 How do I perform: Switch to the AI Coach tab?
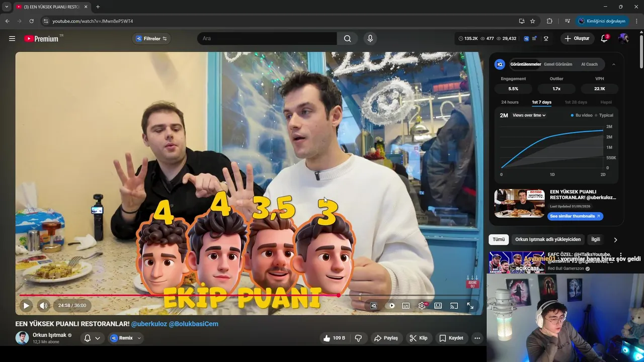click(589, 64)
